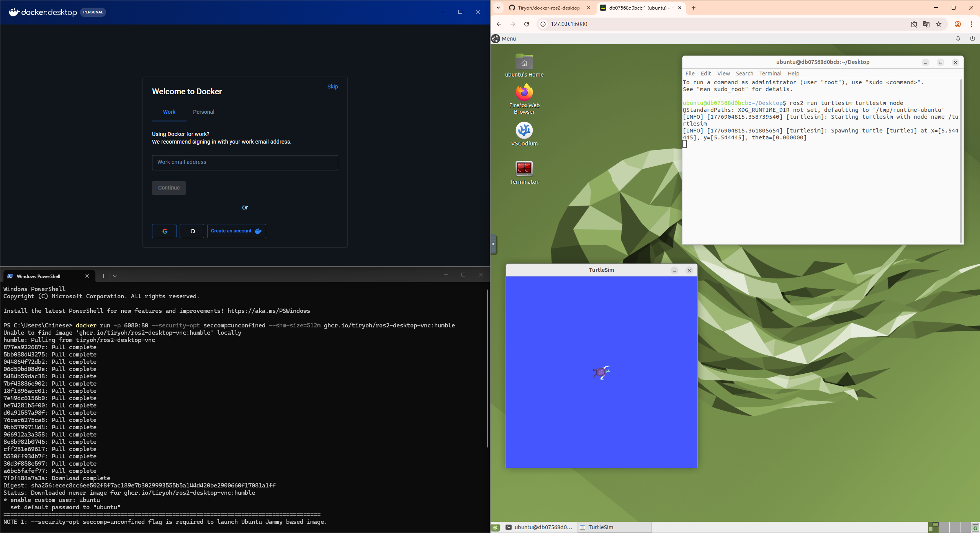Select the TurtleSim taskbar item

tap(614, 527)
